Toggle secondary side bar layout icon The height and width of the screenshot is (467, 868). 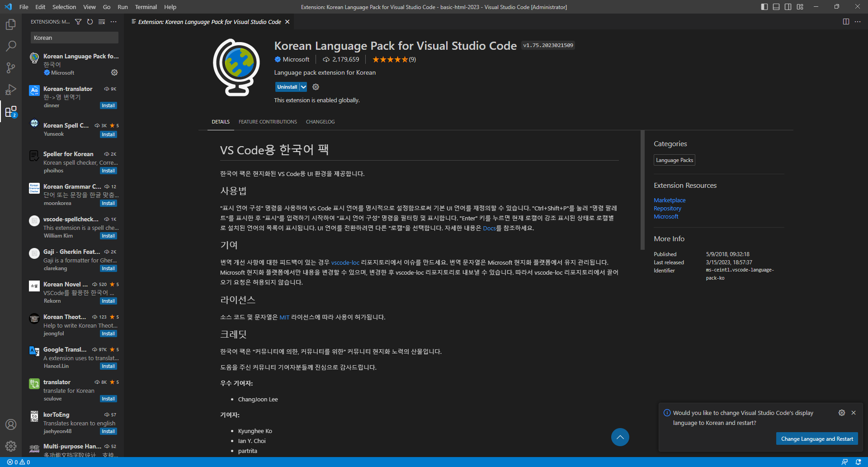[x=788, y=7]
